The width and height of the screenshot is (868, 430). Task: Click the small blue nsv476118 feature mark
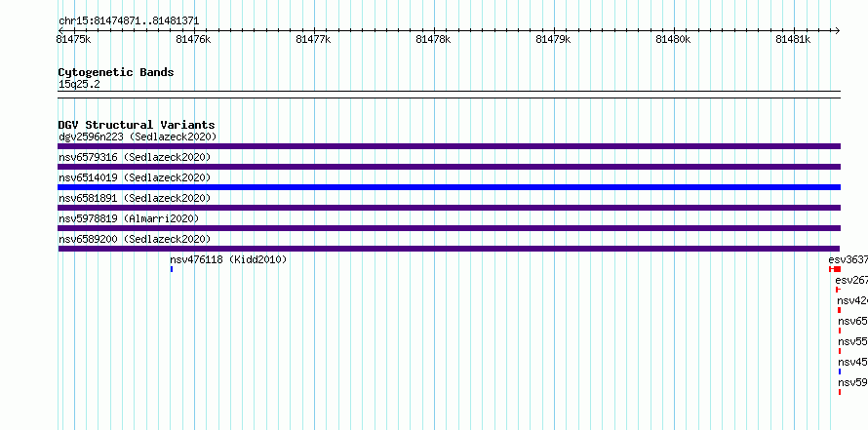tap(172, 269)
